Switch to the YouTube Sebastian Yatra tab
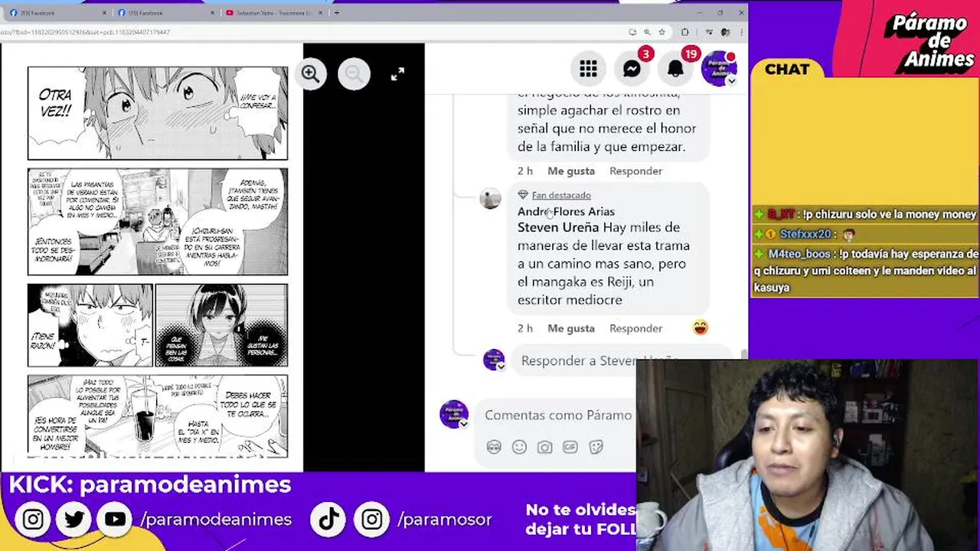 [x=272, y=13]
